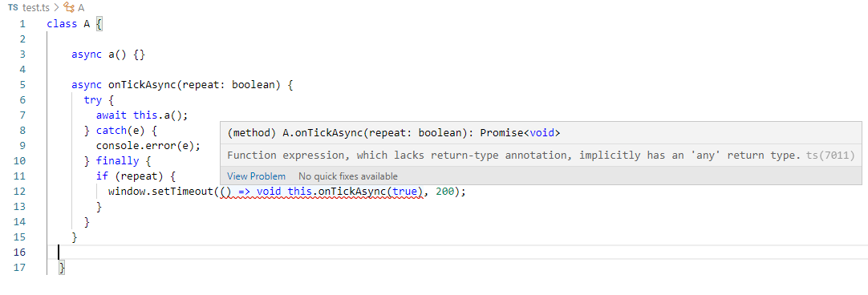Click 'true' argument in onTickAsync call
Viewport: 868px width, 295px height.
(x=404, y=191)
